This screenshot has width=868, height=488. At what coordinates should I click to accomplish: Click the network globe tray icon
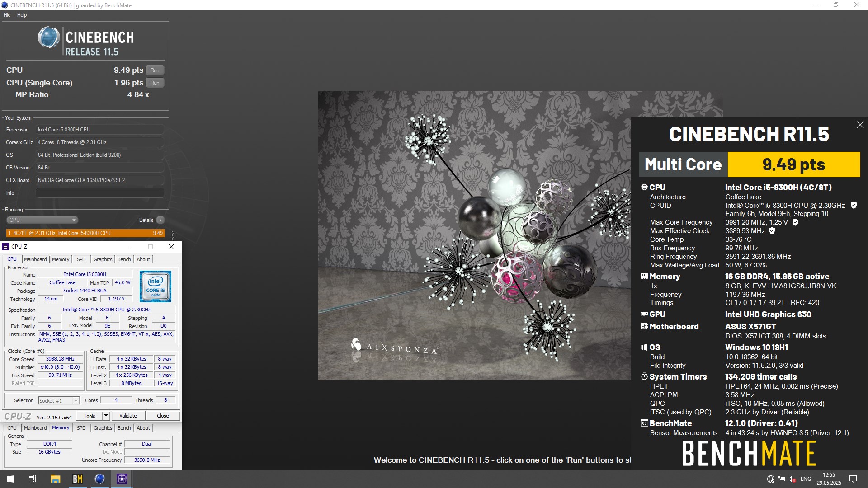(x=771, y=479)
